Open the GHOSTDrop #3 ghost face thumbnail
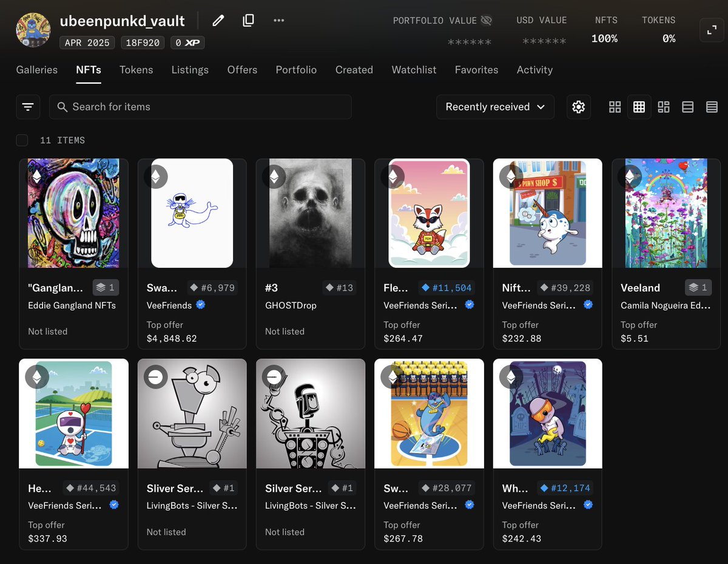 coord(311,213)
